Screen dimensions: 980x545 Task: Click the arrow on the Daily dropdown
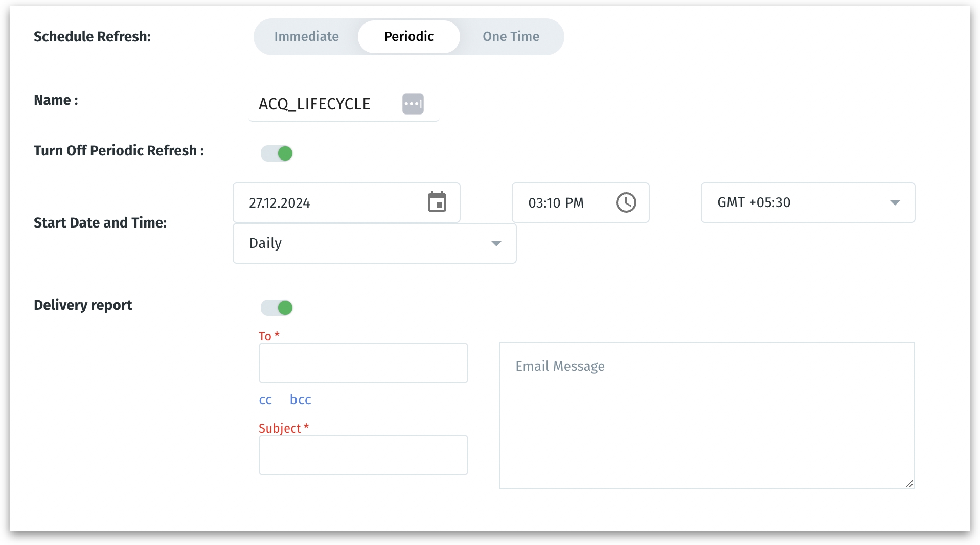496,243
